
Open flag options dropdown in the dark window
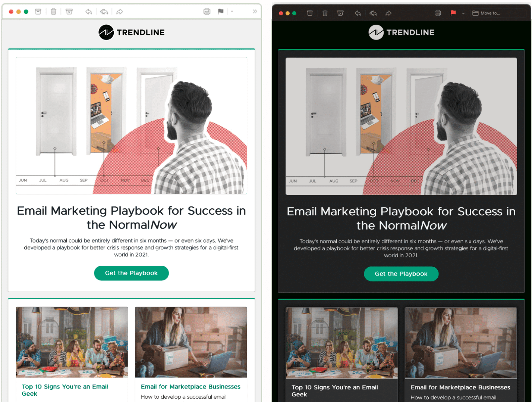click(x=463, y=13)
